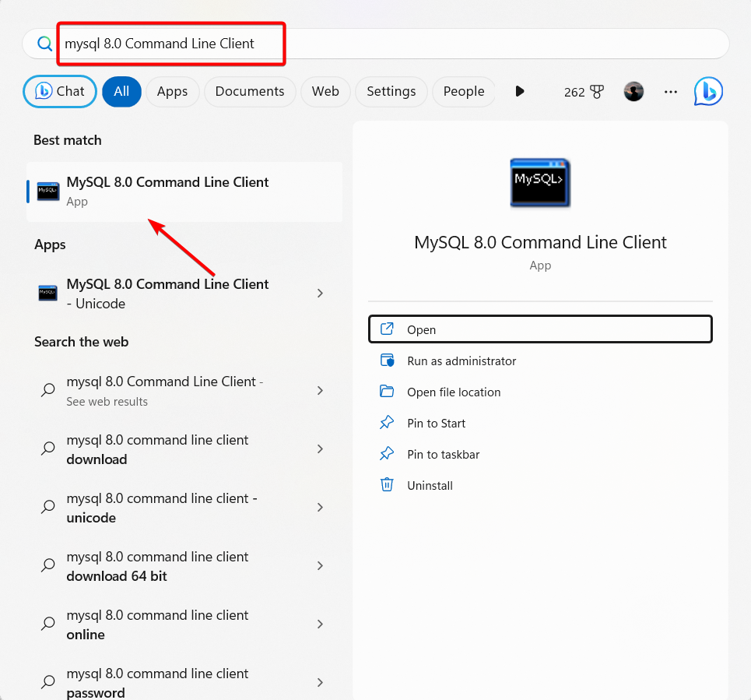Click the rewards trophy icon showing 262
Viewport: 751px width, 700px height.
(x=597, y=92)
